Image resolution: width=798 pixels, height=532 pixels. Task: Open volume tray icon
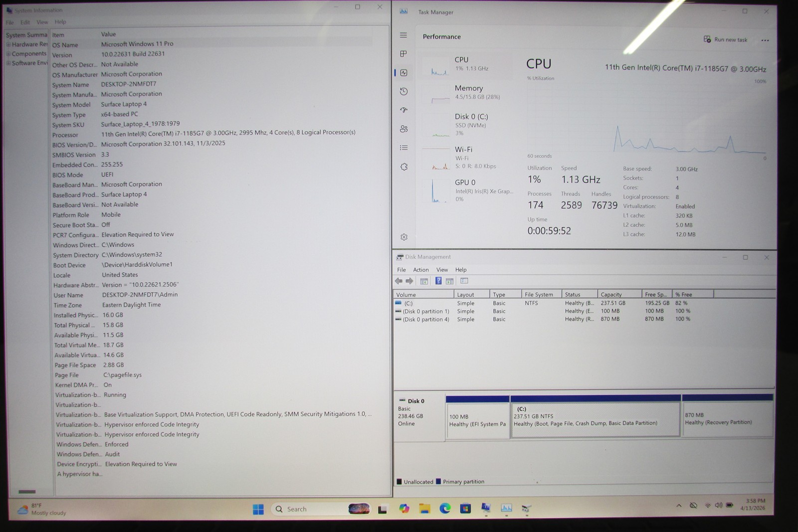(719, 506)
